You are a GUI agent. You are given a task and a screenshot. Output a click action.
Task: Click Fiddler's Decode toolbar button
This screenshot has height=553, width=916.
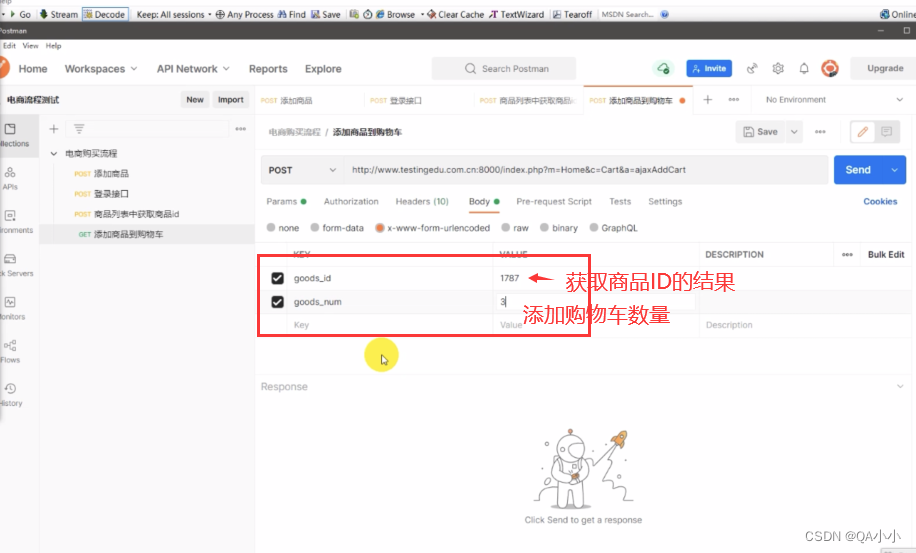(105, 14)
